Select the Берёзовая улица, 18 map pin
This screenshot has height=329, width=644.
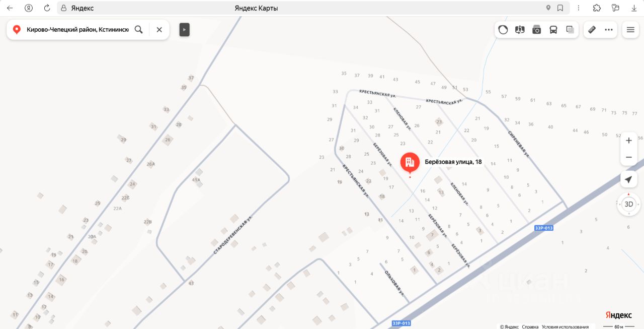click(x=410, y=162)
